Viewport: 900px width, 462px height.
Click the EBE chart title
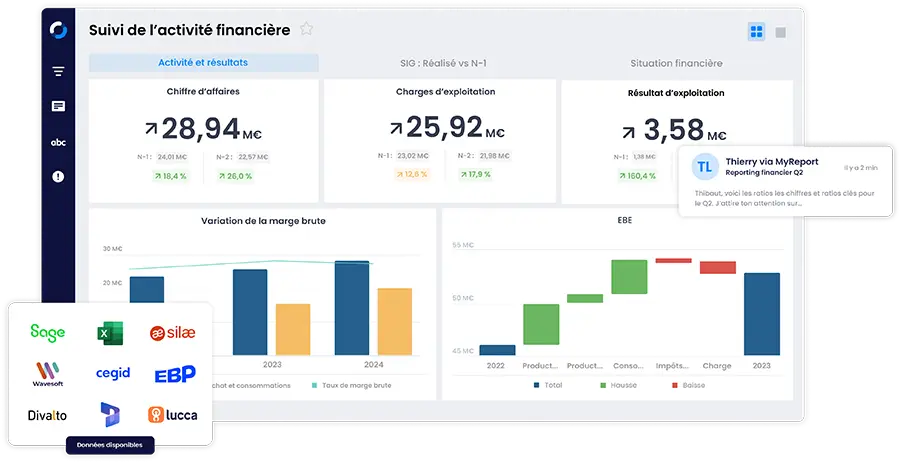[x=624, y=220]
